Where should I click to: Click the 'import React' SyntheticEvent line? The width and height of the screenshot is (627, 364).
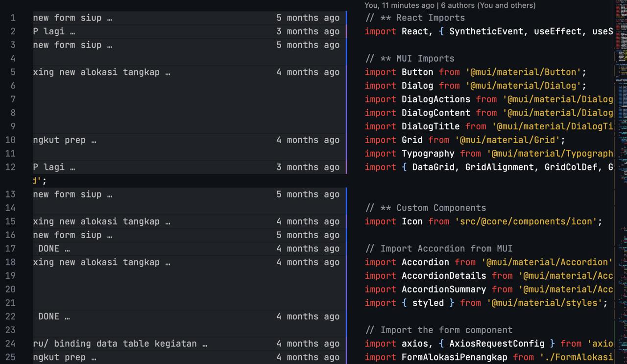tap(489, 31)
